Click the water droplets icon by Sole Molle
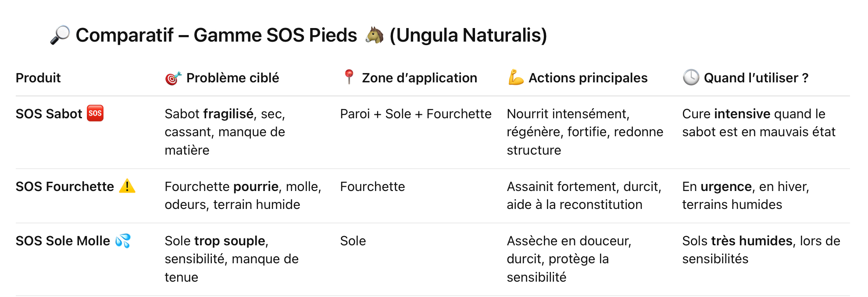Viewport: 868px width, 297px height. pyautogui.click(x=123, y=240)
